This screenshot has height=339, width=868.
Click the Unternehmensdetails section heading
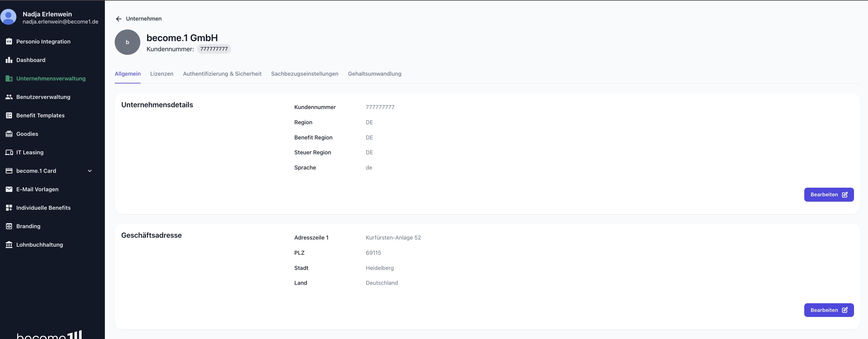pyautogui.click(x=157, y=105)
